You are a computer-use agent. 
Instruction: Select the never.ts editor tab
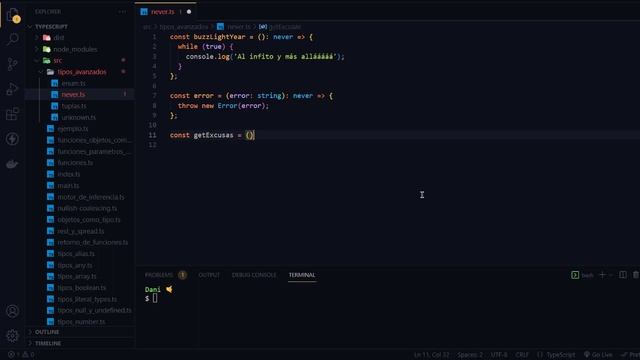[x=163, y=12]
